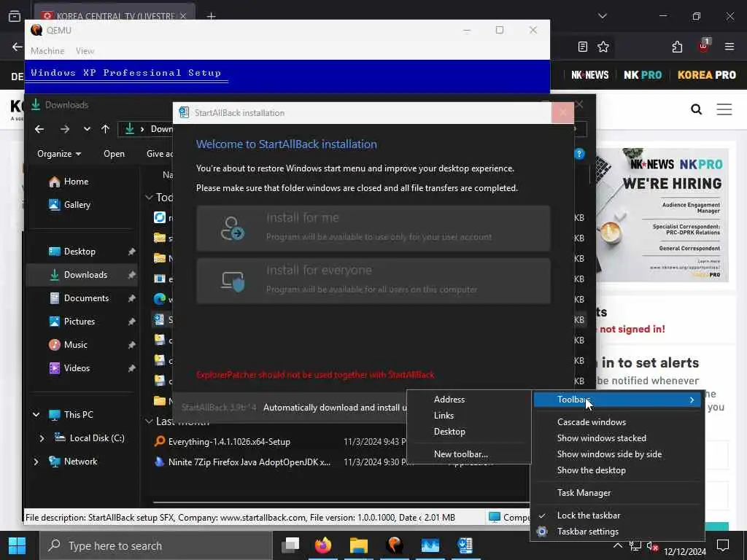
Task: Choose Install for everyone option
Action: [x=373, y=281]
